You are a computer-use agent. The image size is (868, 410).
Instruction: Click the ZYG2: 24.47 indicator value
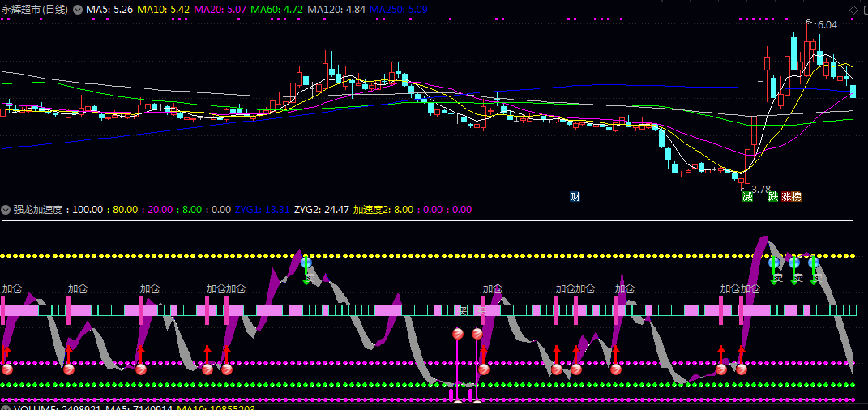click(x=322, y=209)
